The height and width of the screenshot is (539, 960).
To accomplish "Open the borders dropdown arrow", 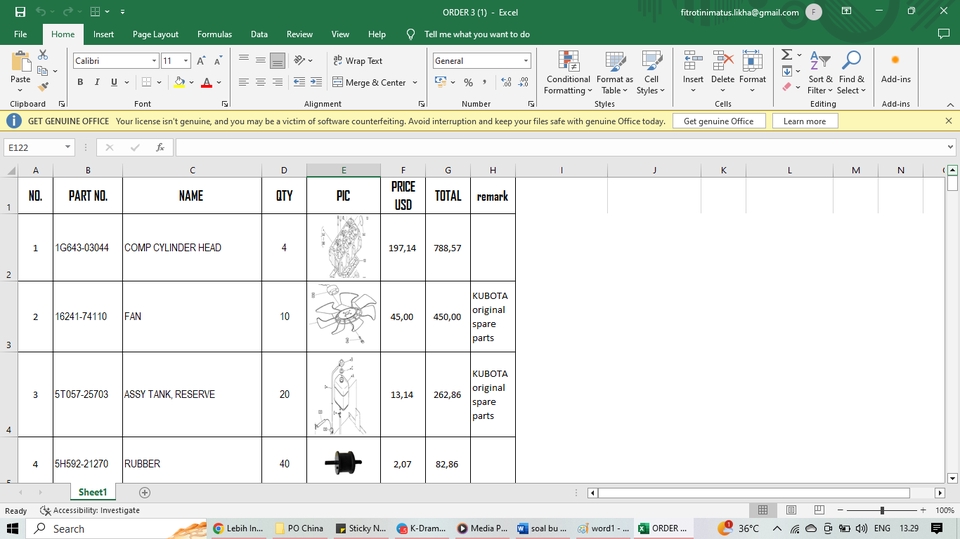I will [x=159, y=82].
